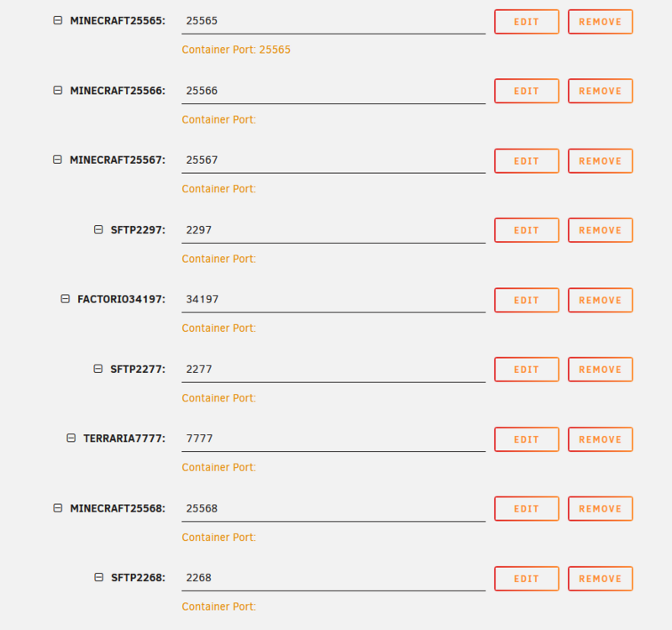
Task: Collapse the TERRARIA7777 entry icon
Action: 71,438
